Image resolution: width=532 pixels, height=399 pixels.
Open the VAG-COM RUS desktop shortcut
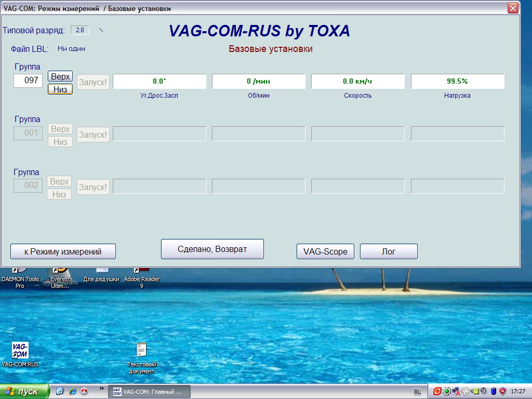click(x=20, y=351)
